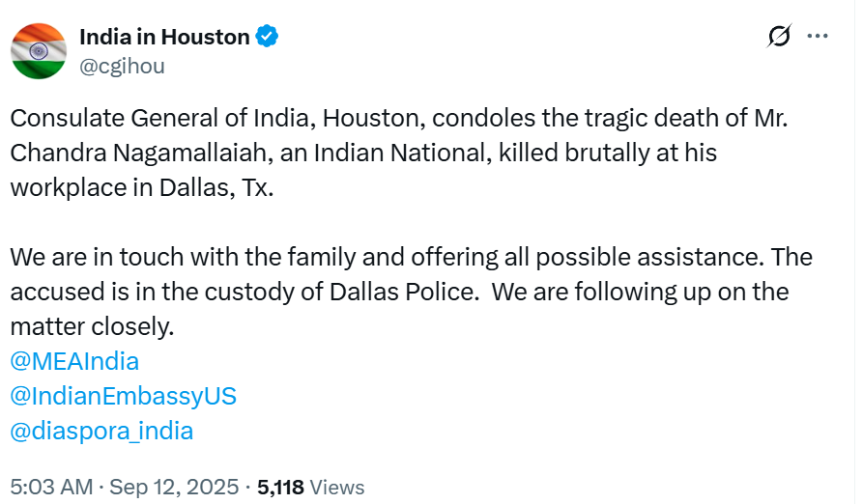The width and height of the screenshot is (863, 504).
Task: Click the blue verified badge
Action: point(267,38)
